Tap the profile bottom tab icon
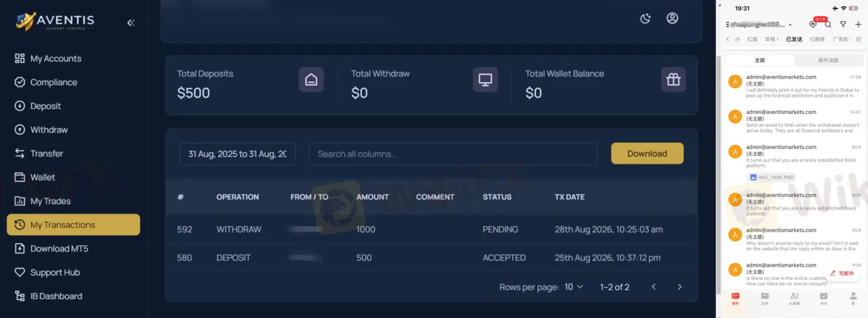The width and height of the screenshot is (868, 318). (853, 296)
